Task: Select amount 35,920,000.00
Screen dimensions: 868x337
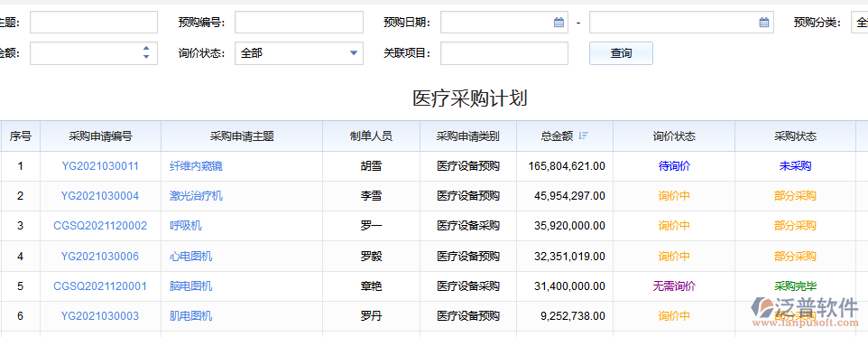Action: coord(570,226)
